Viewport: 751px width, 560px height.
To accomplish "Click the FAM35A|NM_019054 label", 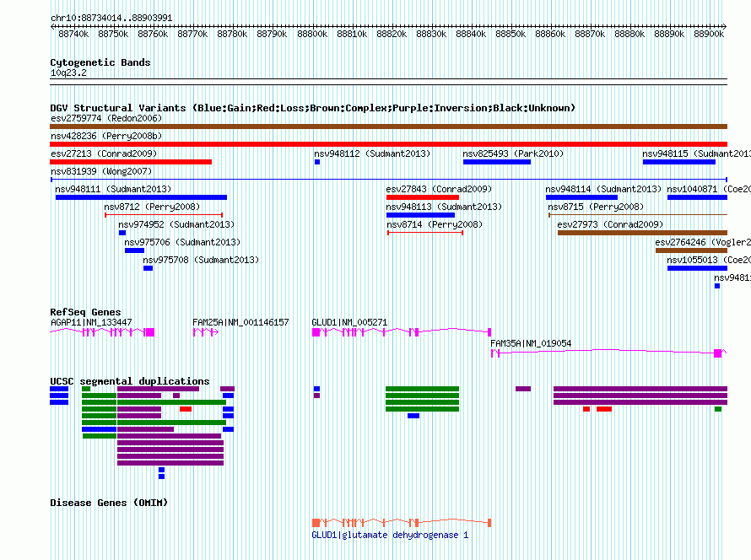I will (531, 343).
